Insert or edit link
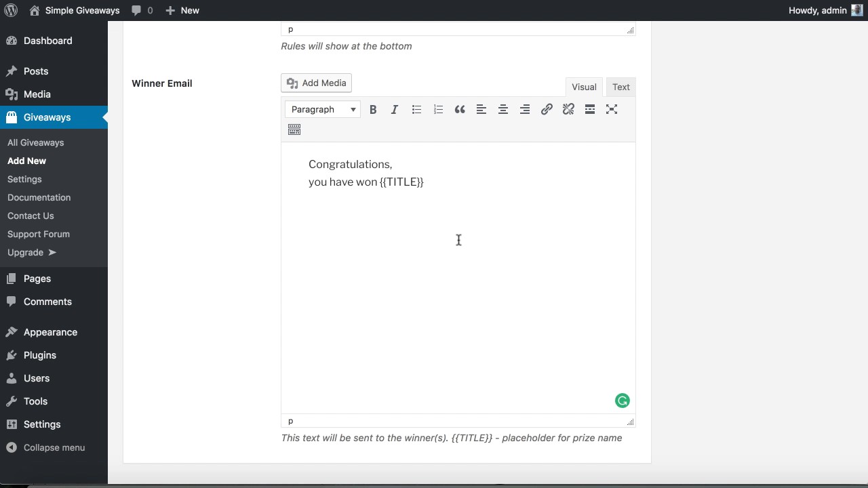 [x=547, y=109]
